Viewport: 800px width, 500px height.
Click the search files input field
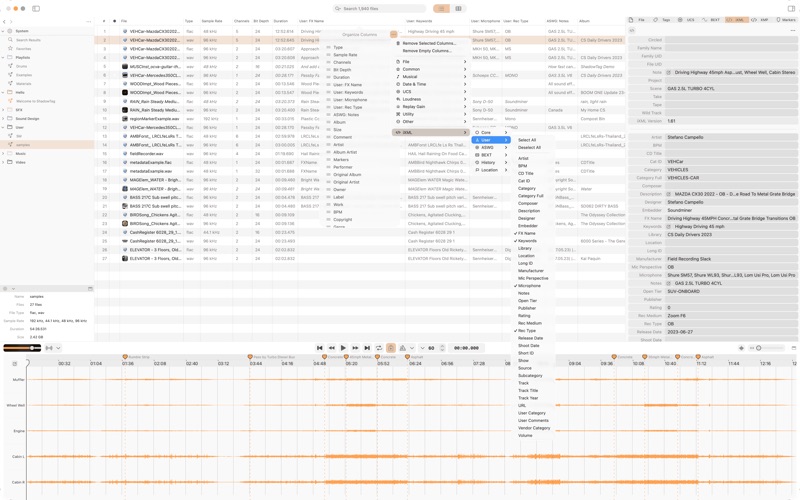380,9
